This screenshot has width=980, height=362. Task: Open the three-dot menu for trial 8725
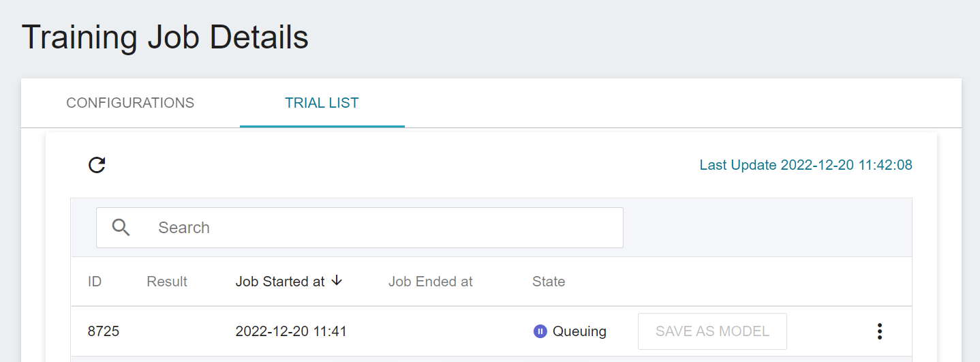(880, 331)
